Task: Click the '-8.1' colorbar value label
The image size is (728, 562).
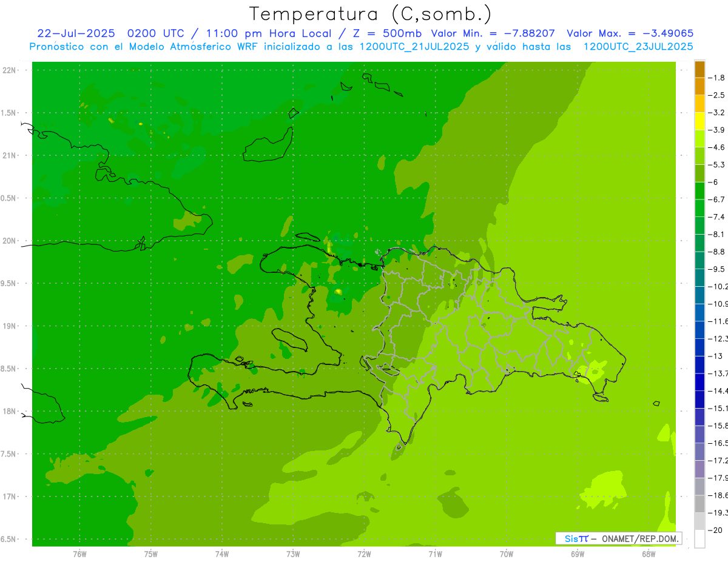Action: tap(716, 234)
